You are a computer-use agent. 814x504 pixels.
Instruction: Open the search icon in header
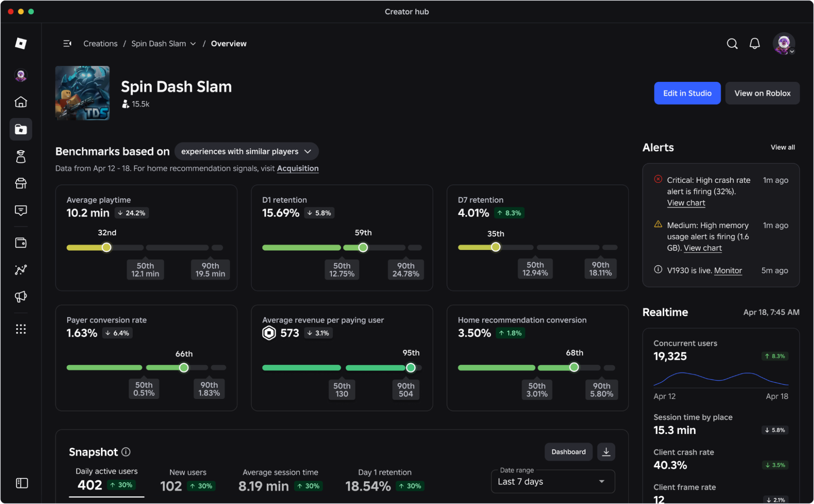coord(732,44)
